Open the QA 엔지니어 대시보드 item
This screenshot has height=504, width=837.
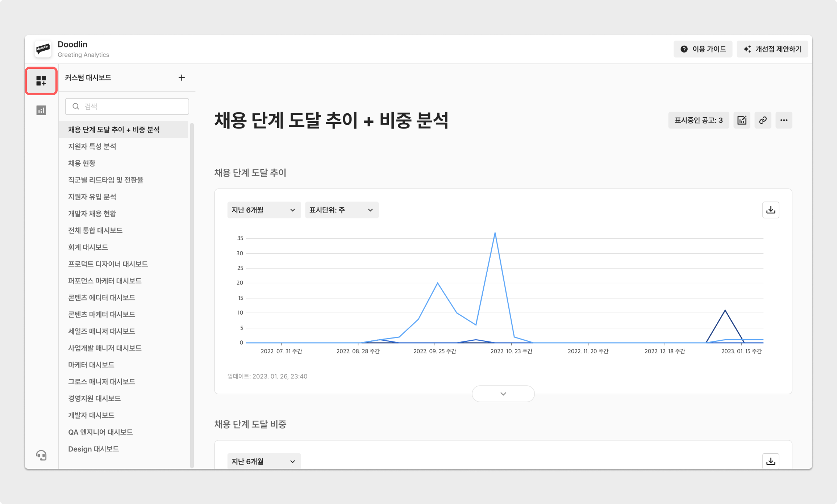coord(100,432)
